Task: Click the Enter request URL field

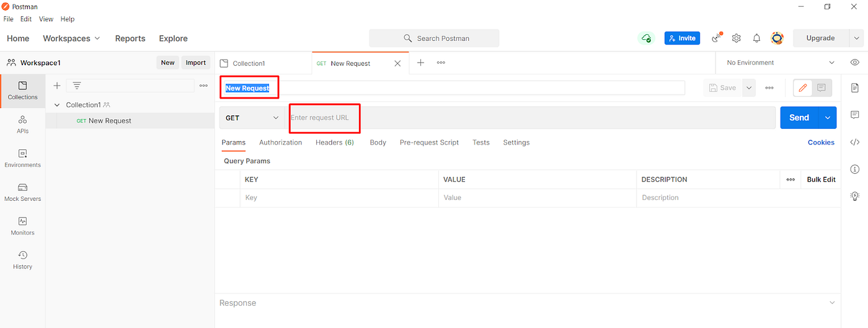Action: coord(530,118)
